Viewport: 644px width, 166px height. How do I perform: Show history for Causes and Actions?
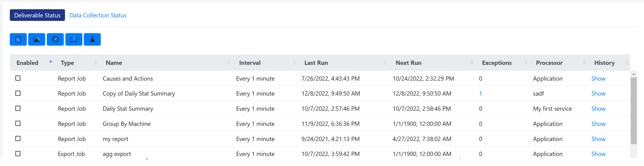click(598, 78)
